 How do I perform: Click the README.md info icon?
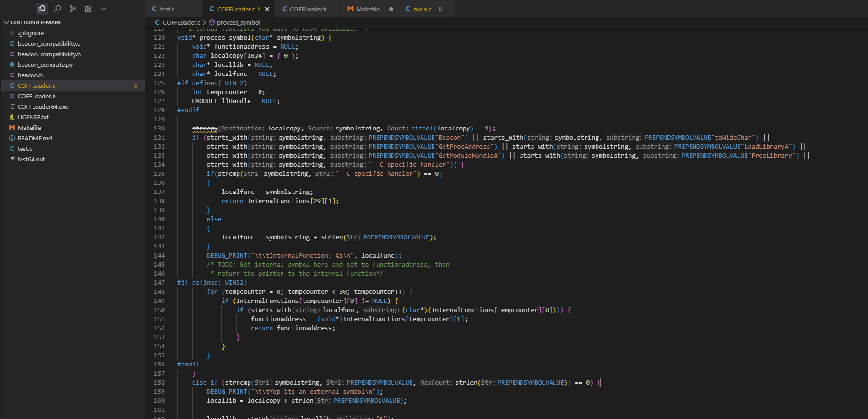12,138
